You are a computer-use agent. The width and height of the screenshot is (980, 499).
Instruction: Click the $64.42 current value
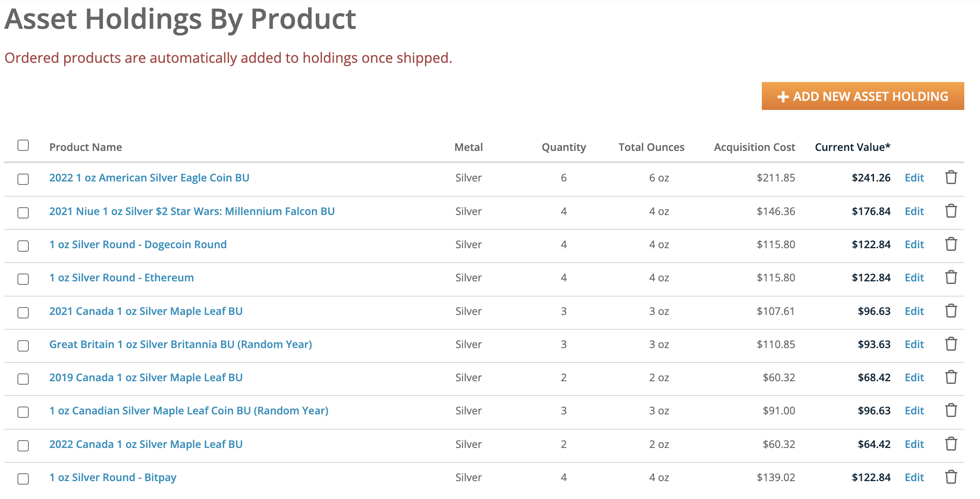874,444
